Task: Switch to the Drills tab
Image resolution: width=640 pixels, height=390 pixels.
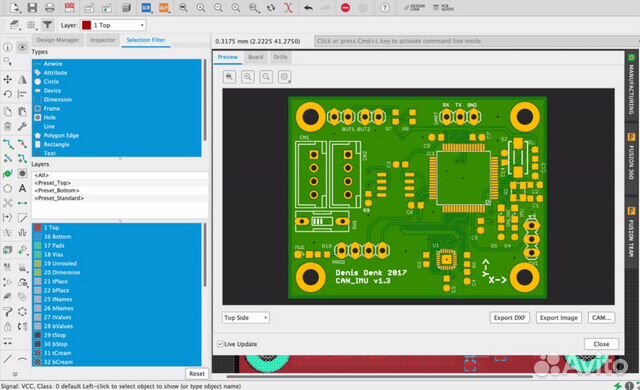Action: tap(280, 57)
